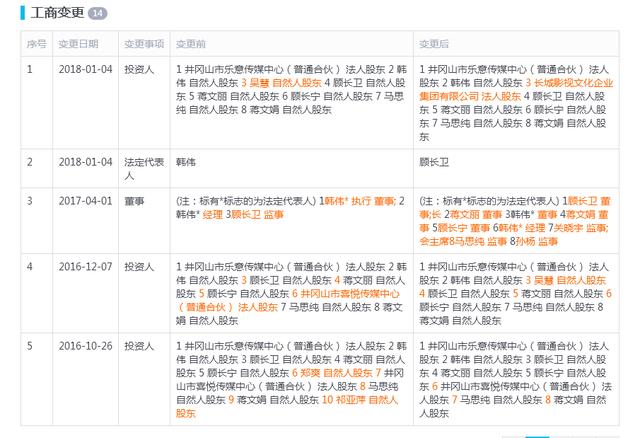The image size is (640, 438).
Task: Select 韩伟 in row 2 变更前
Action: pyautogui.click(x=186, y=162)
